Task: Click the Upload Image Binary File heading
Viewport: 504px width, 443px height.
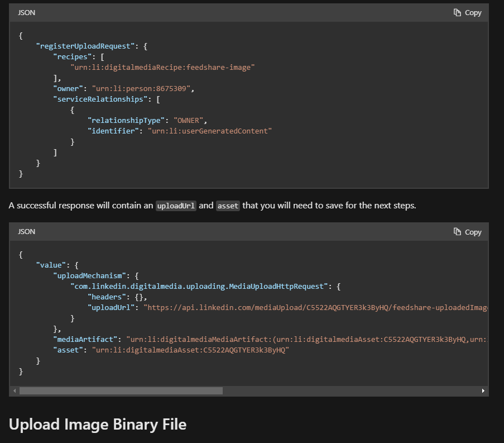Action: point(98,425)
